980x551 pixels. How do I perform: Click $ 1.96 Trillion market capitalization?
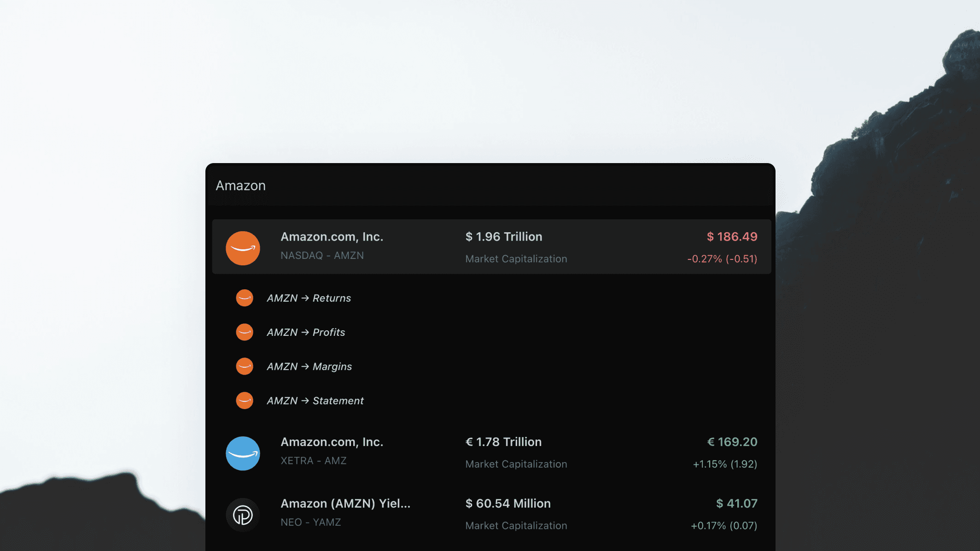(x=504, y=237)
